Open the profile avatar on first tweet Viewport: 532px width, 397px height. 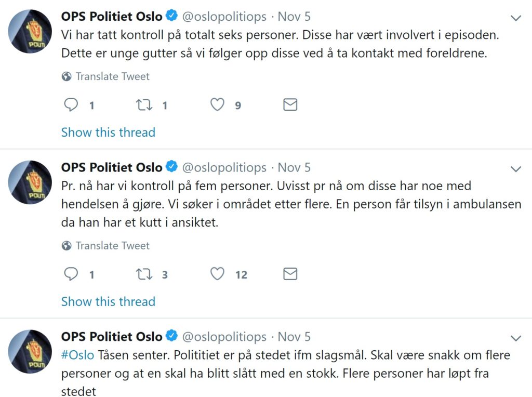tap(32, 32)
